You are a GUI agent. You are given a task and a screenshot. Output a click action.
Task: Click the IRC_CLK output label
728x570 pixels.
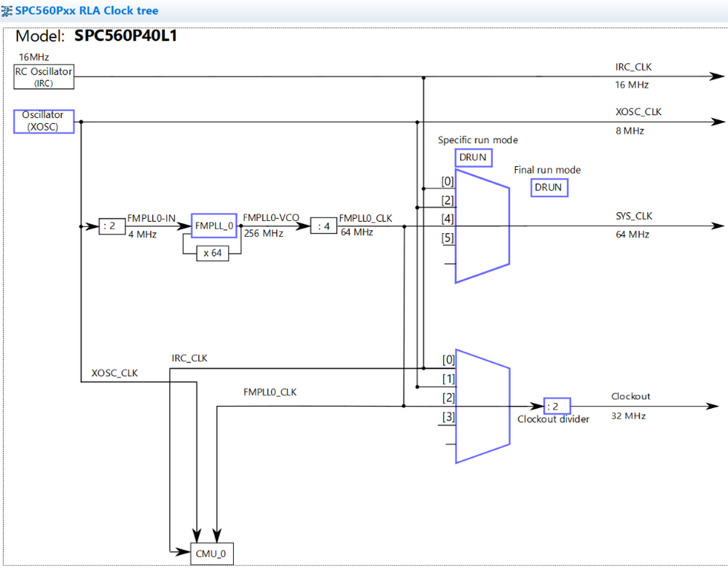(633, 67)
